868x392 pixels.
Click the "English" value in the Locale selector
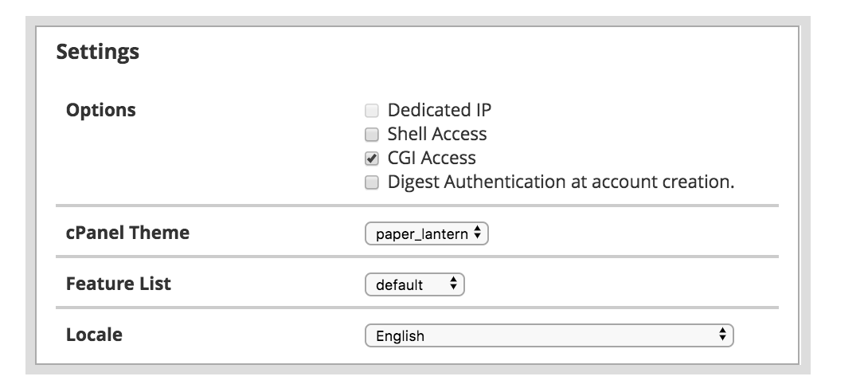pos(400,336)
